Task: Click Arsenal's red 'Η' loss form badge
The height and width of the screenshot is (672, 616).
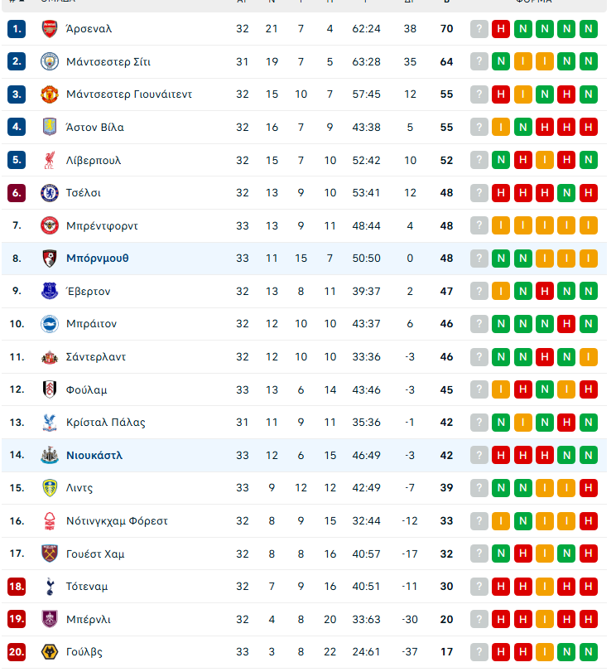Action: click(x=501, y=29)
